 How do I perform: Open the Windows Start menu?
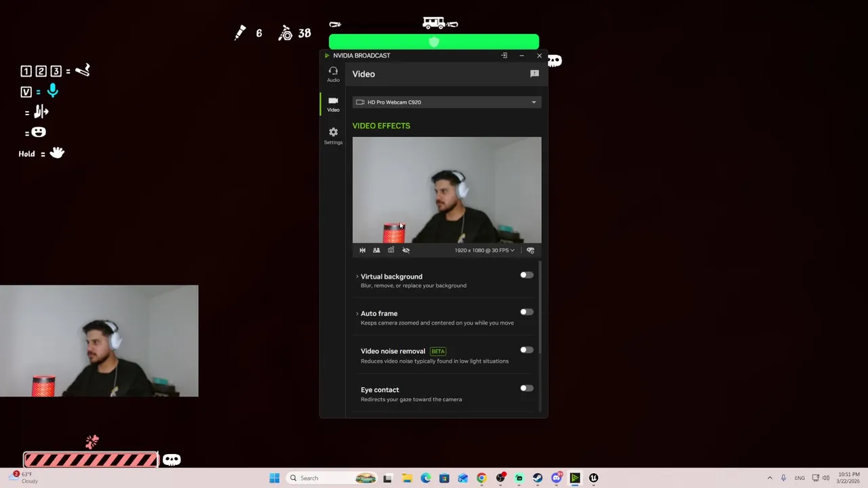(x=274, y=478)
